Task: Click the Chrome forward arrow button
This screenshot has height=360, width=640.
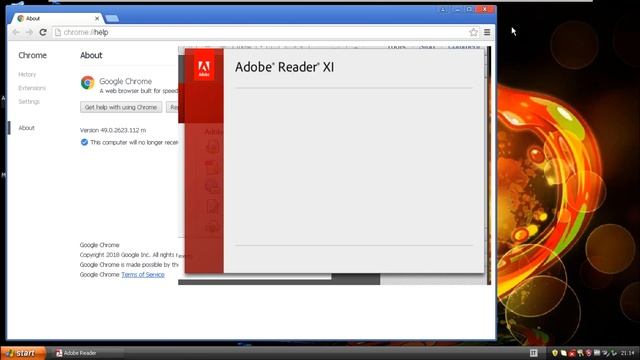Action: (29, 32)
